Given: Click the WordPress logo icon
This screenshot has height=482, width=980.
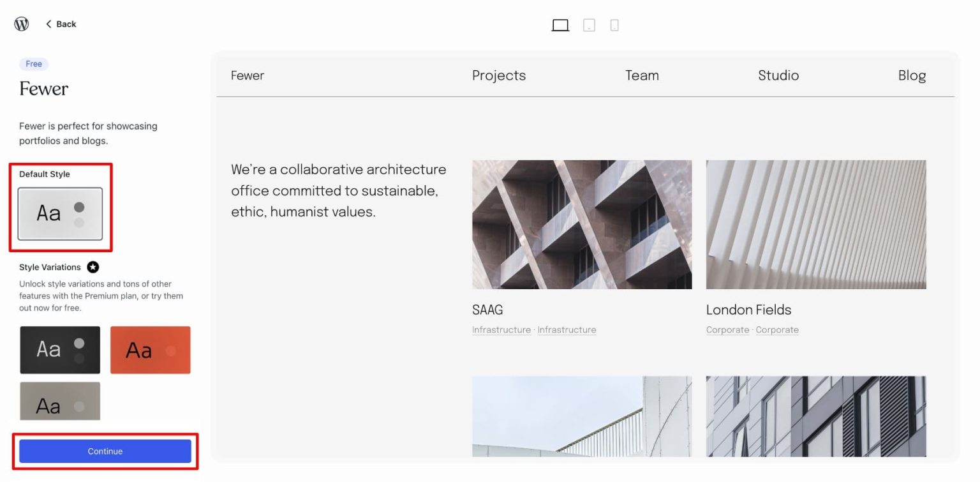Looking at the screenshot, I should pyautogui.click(x=21, y=24).
